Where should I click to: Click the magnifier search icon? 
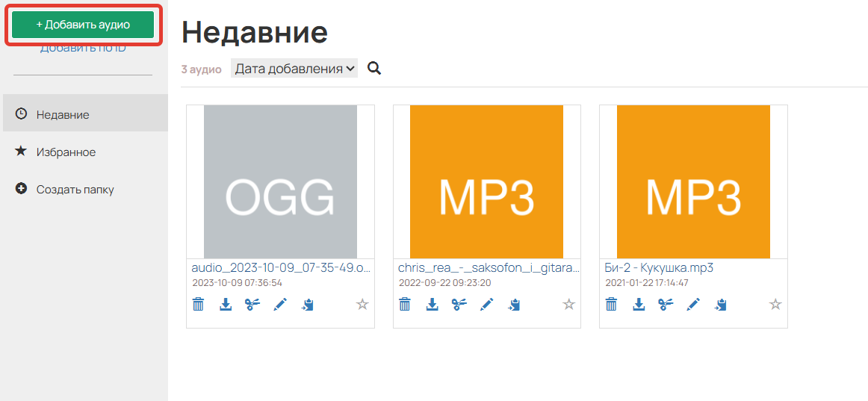point(374,69)
